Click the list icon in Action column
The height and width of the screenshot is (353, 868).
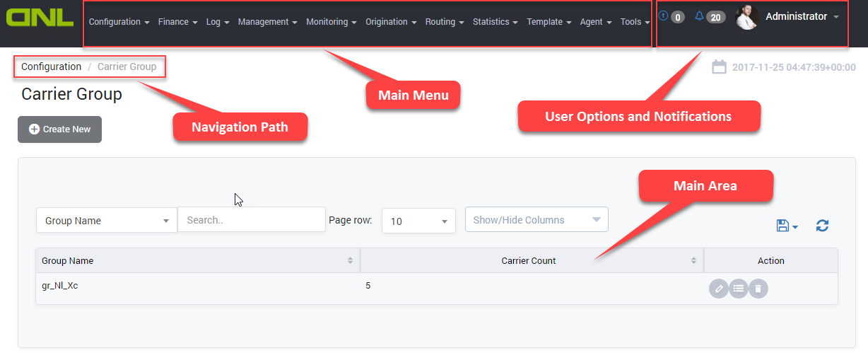(738, 289)
